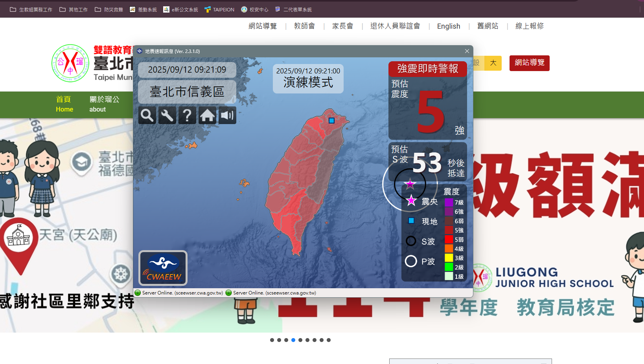Click the red 網站導覽 button
The width and height of the screenshot is (644, 364).
click(x=529, y=63)
